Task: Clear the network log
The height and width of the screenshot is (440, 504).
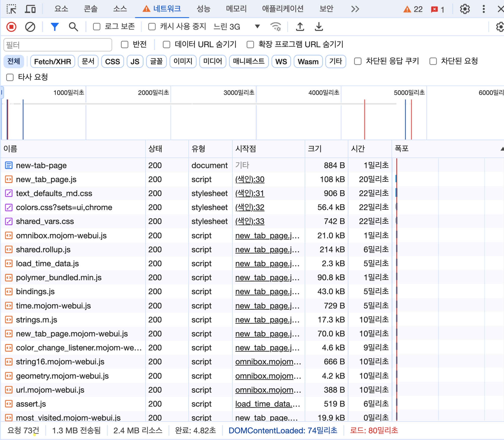Action: [30, 27]
